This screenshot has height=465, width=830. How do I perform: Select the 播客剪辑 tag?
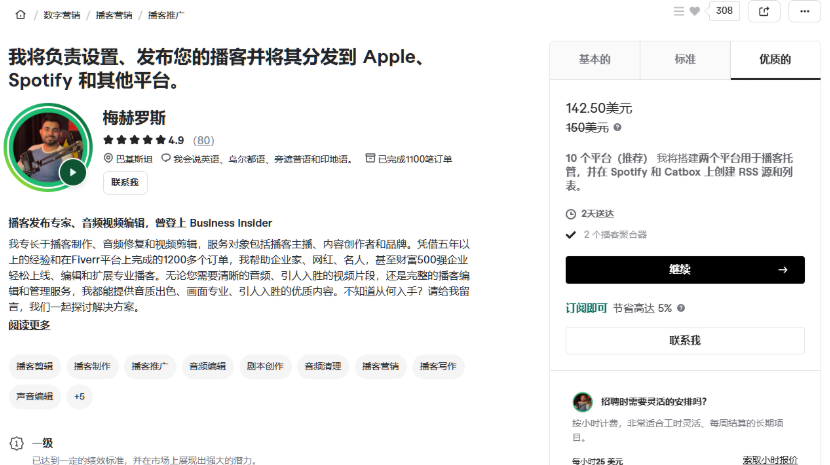tap(35, 366)
